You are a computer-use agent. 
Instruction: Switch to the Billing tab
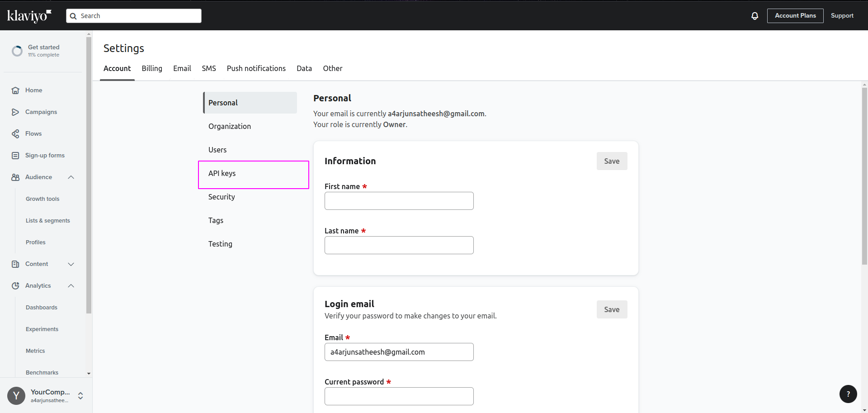point(152,68)
